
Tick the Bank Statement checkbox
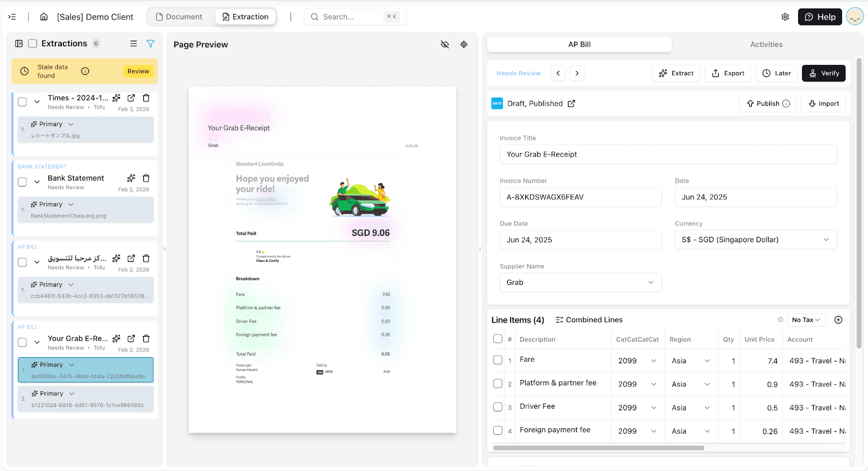tap(22, 182)
